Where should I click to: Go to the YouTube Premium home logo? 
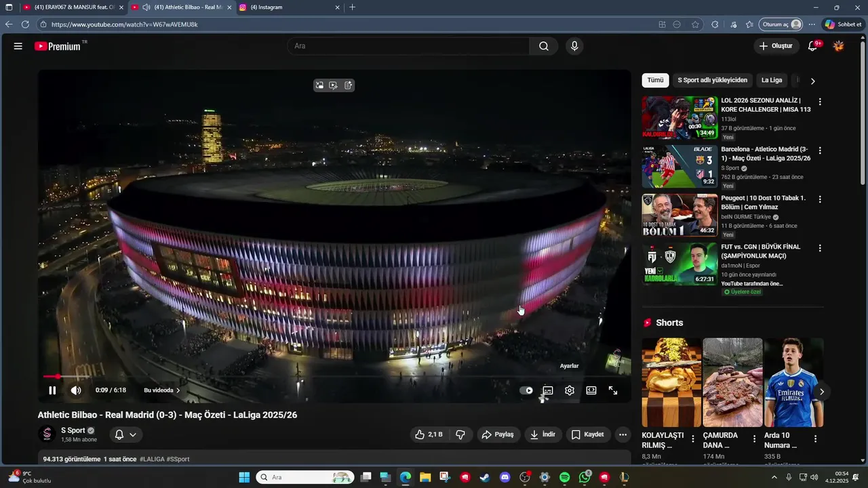point(58,46)
